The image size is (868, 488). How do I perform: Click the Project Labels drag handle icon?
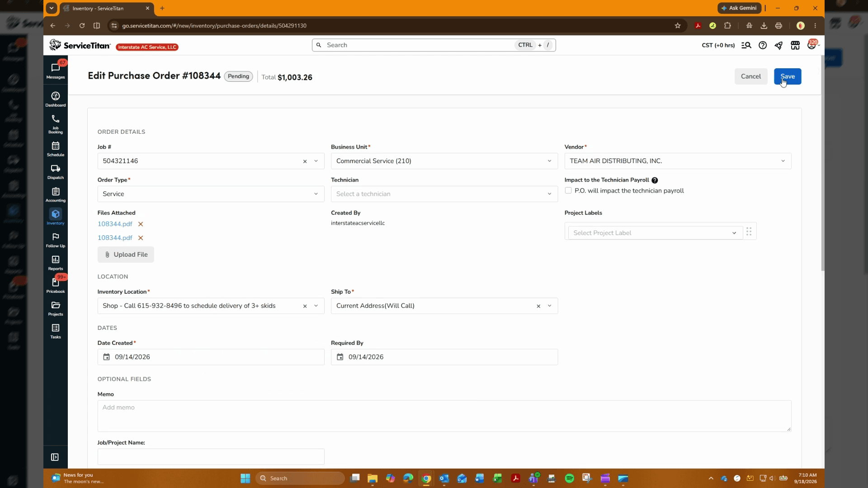point(749,231)
